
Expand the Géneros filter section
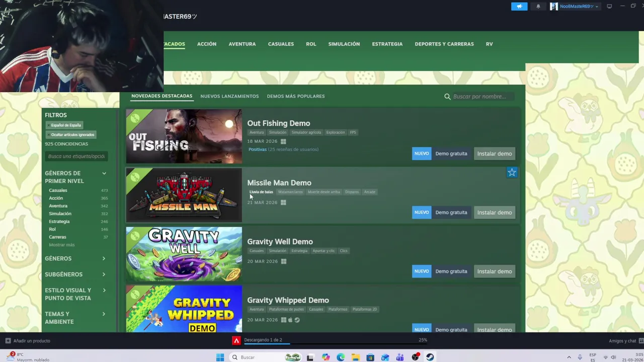pos(75,258)
